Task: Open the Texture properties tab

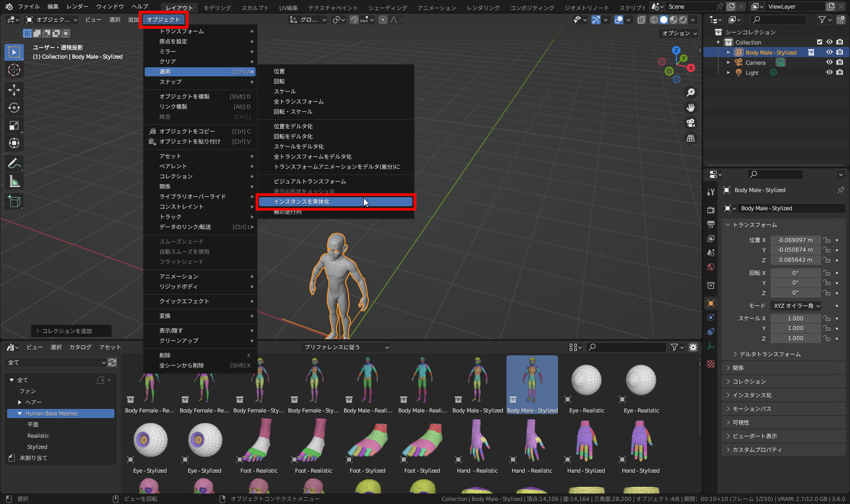Action: pos(711,364)
